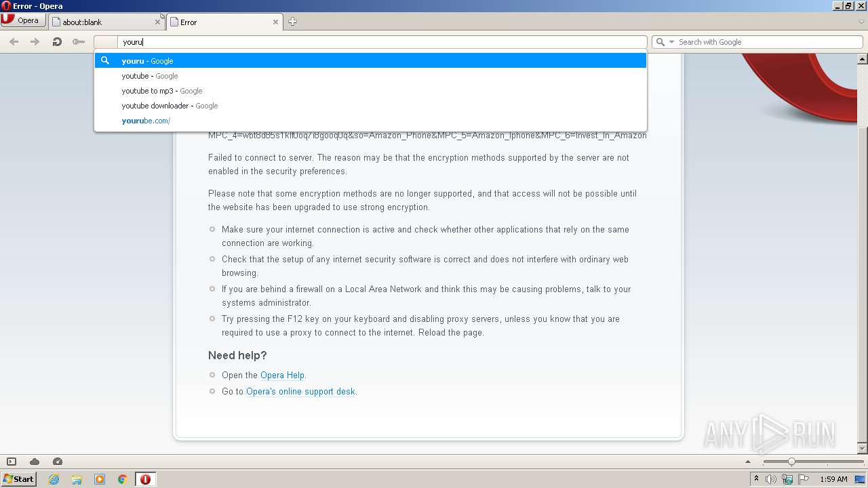Open the volume speaker tray icon
Screen dimensions: 868x488
[x=771, y=479]
